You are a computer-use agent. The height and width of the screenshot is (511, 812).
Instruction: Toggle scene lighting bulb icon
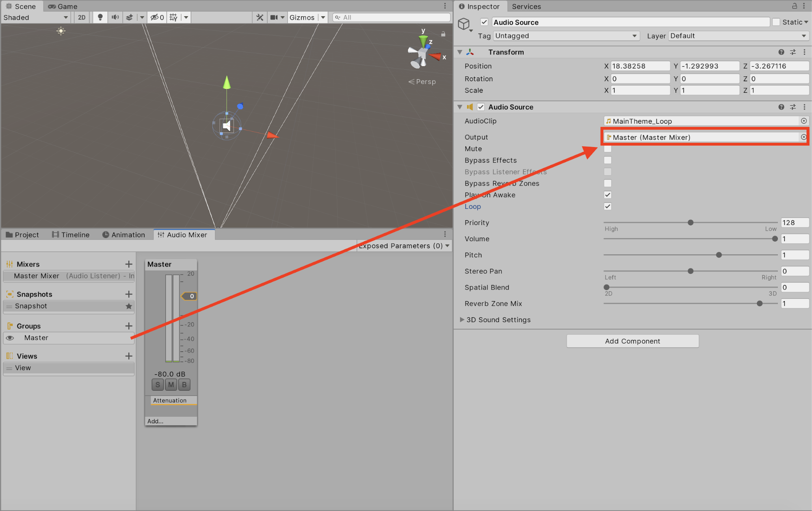(100, 17)
